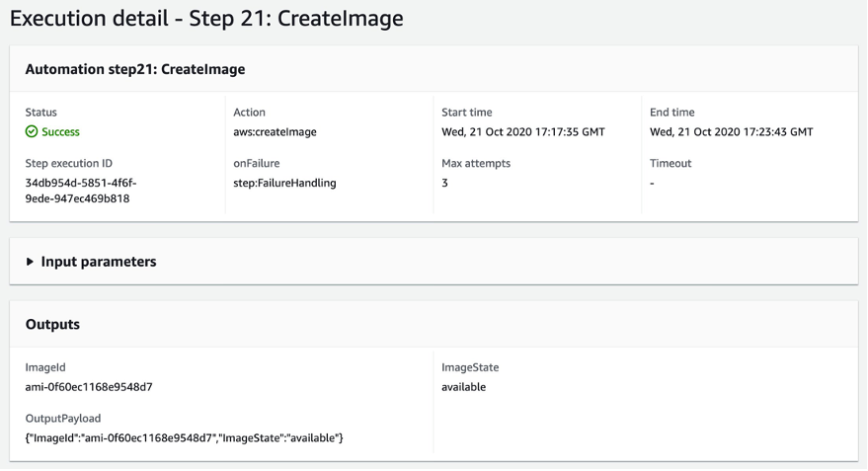Click the ImageState value available
The height and width of the screenshot is (471, 868).
click(x=464, y=387)
